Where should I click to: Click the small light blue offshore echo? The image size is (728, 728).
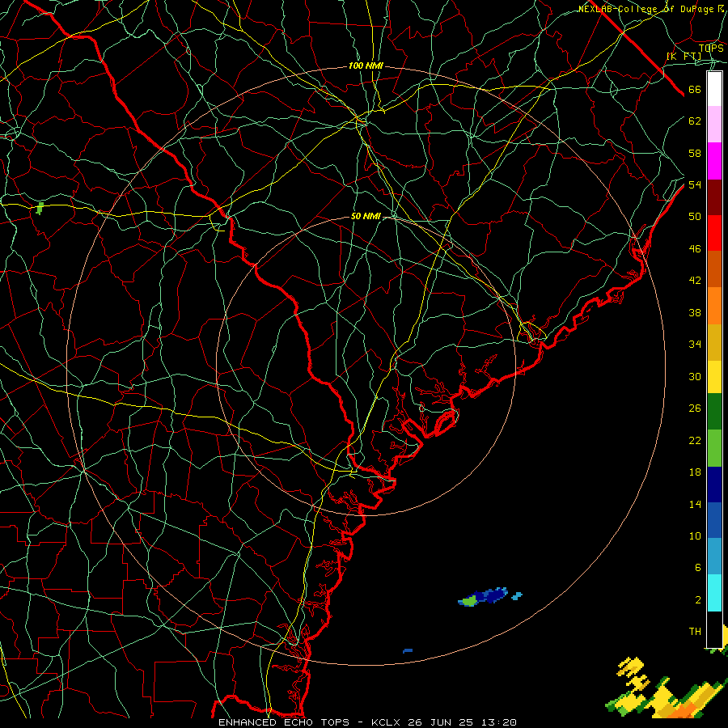pos(517,595)
